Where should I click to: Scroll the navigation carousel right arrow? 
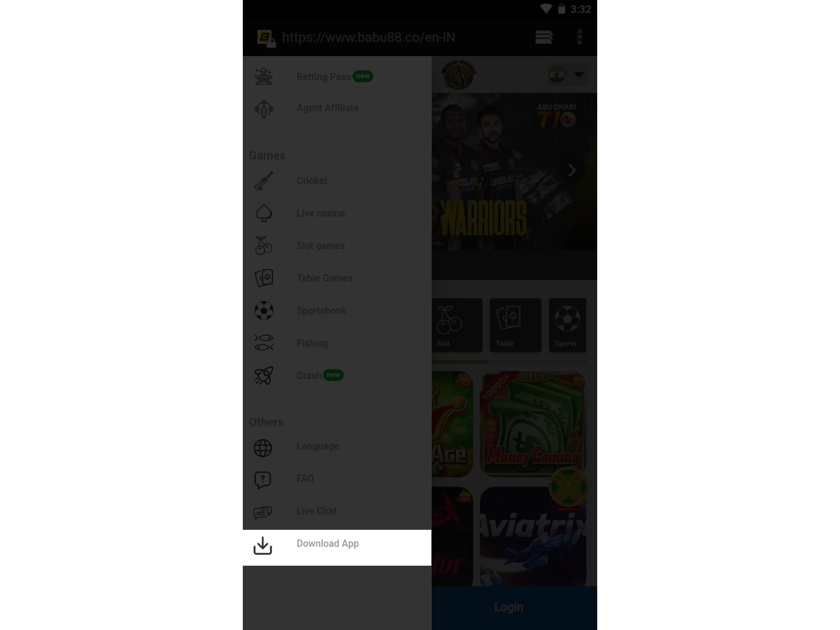click(x=572, y=170)
